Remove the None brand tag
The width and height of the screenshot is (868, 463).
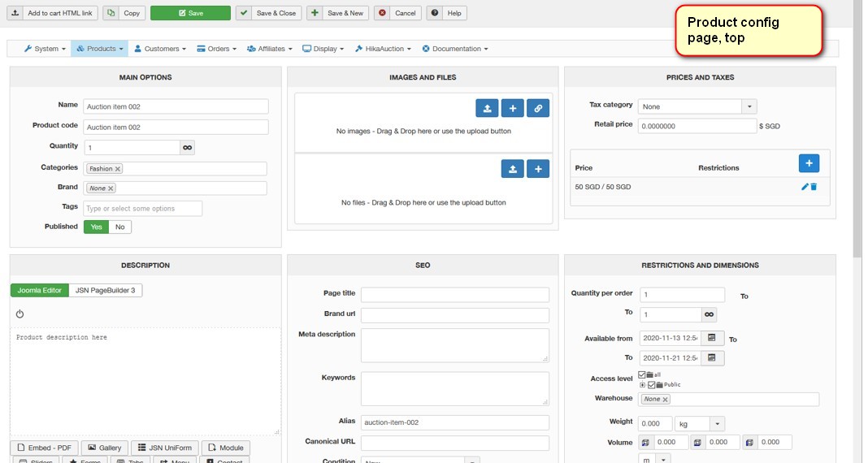pos(111,188)
